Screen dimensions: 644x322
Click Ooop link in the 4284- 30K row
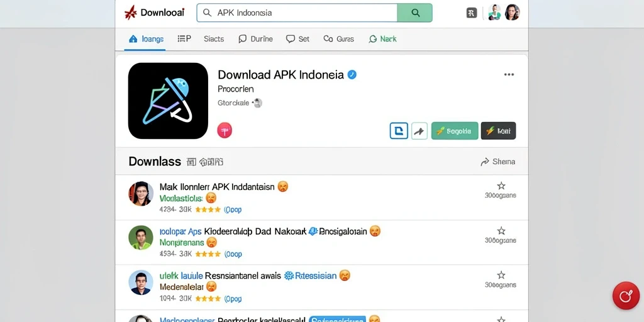click(233, 210)
